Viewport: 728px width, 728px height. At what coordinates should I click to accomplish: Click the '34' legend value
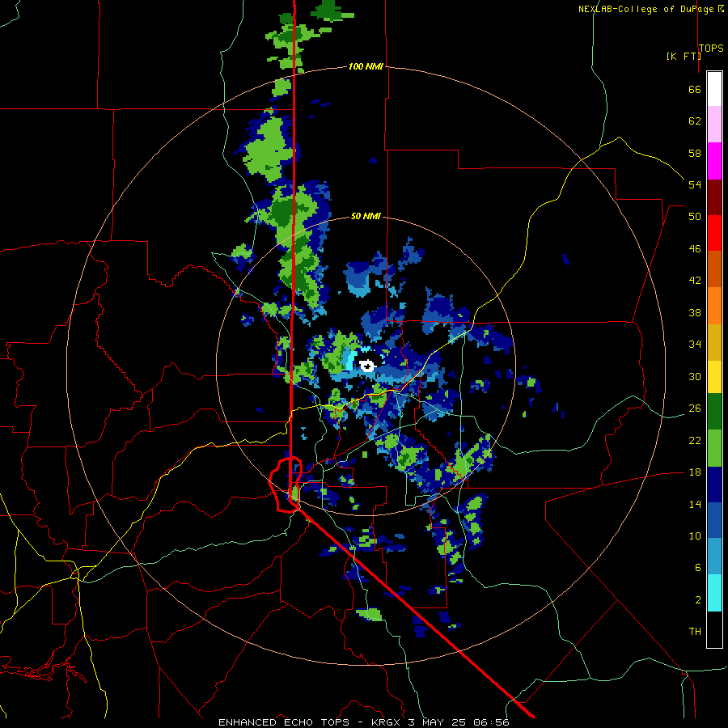pyautogui.click(x=695, y=344)
